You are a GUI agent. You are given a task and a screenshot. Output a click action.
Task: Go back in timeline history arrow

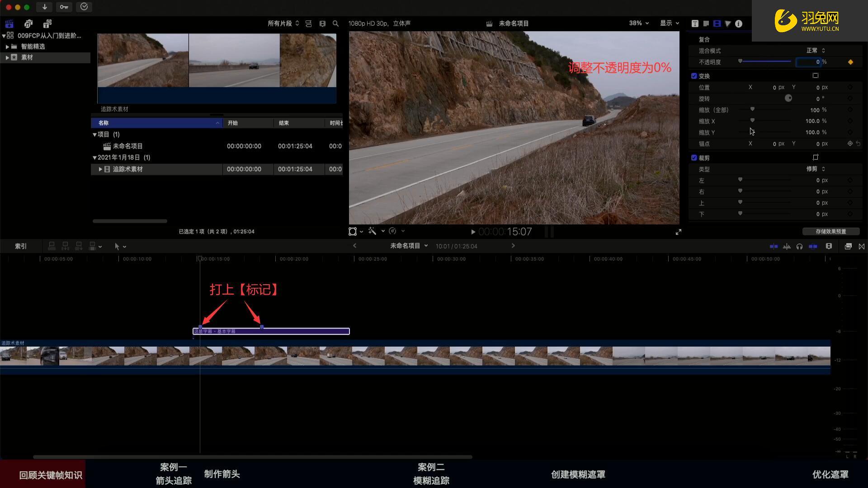pyautogui.click(x=354, y=246)
